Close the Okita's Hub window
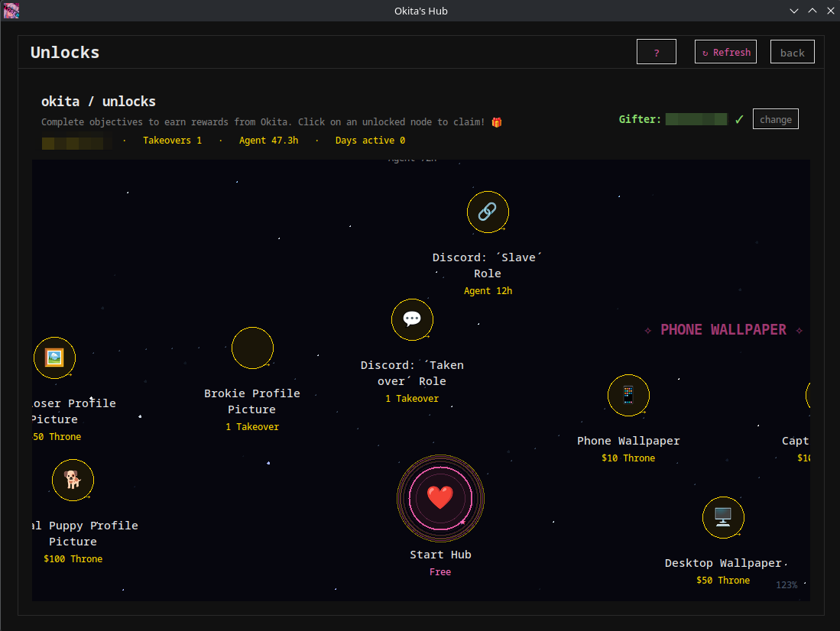This screenshot has height=631, width=840. [x=831, y=11]
